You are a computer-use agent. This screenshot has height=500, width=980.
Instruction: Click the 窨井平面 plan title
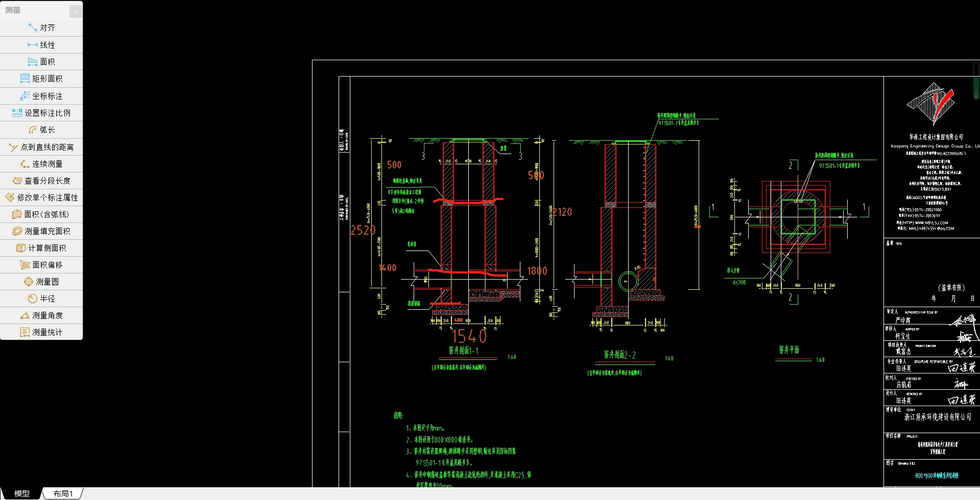click(788, 349)
